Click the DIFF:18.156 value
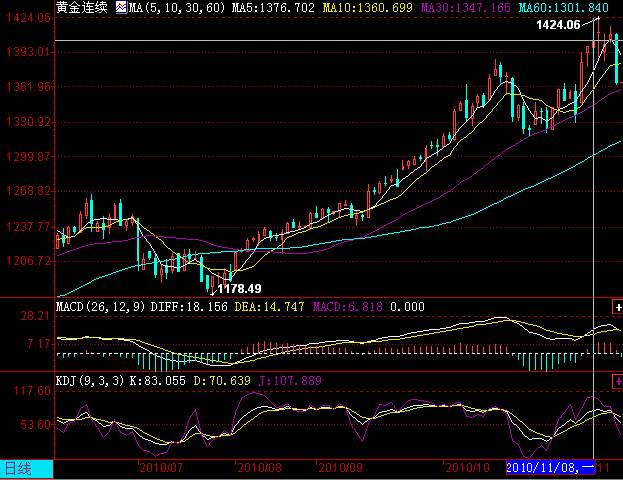The width and height of the screenshot is (623, 480). pyautogui.click(x=189, y=307)
